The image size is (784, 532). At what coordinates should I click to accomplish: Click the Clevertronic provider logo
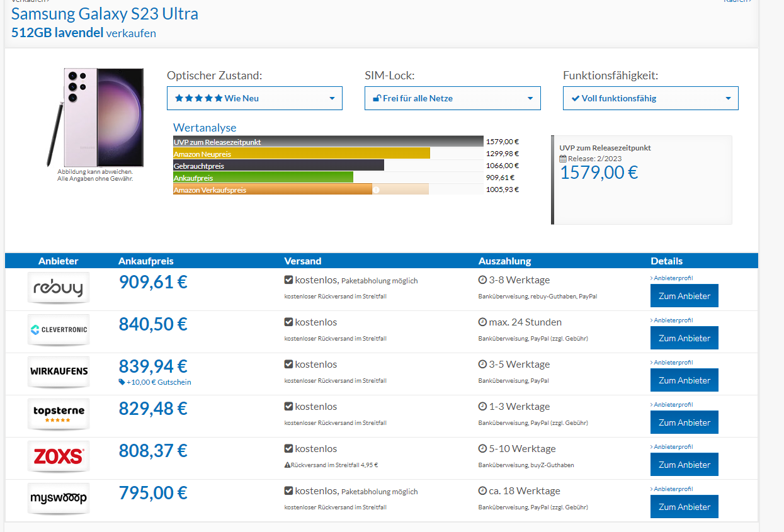59,330
